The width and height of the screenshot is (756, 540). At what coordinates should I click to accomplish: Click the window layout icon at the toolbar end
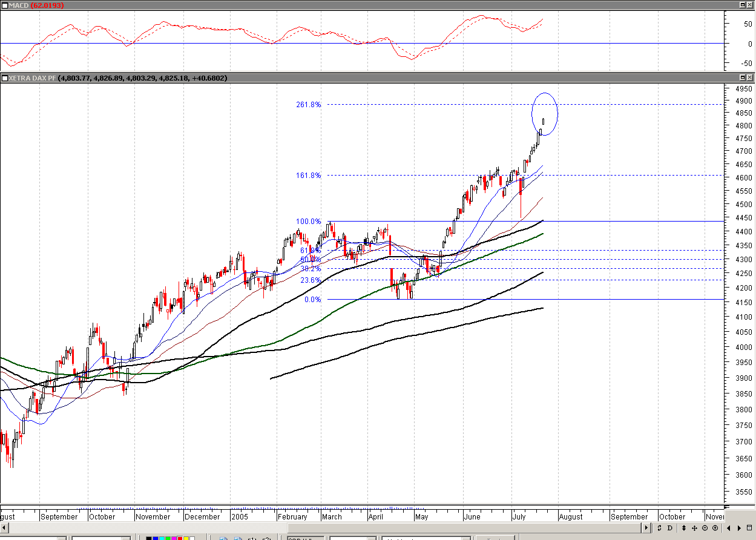[x=749, y=528]
